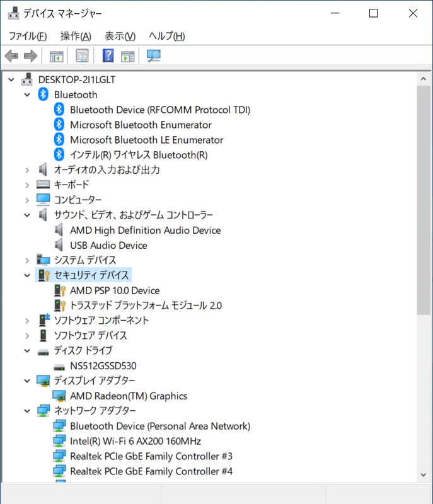Click the AMD Radeon(TM) Graphics adapter icon
This screenshot has height=504, width=433.
(59, 396)
